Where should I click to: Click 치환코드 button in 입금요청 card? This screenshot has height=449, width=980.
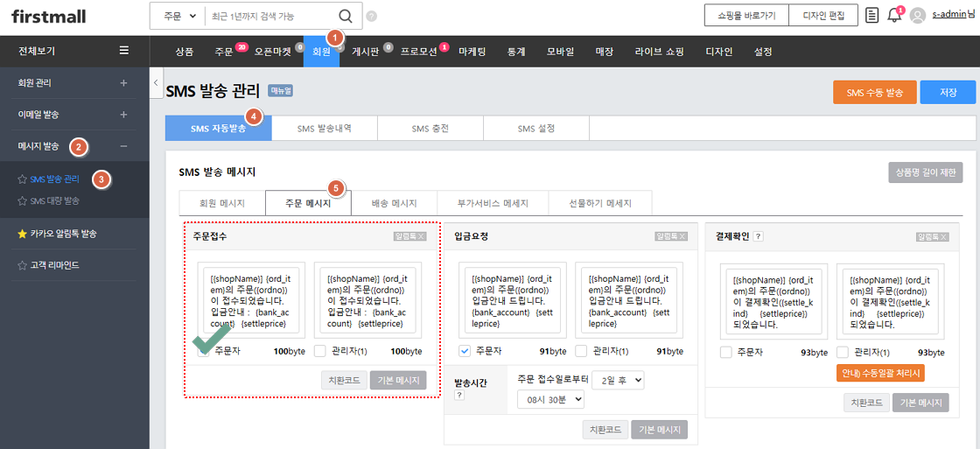tap(605, 430)
